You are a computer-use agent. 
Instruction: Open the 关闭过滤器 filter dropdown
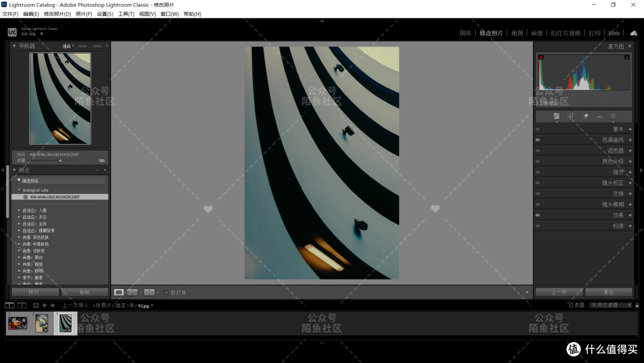[x=611, y=305]
